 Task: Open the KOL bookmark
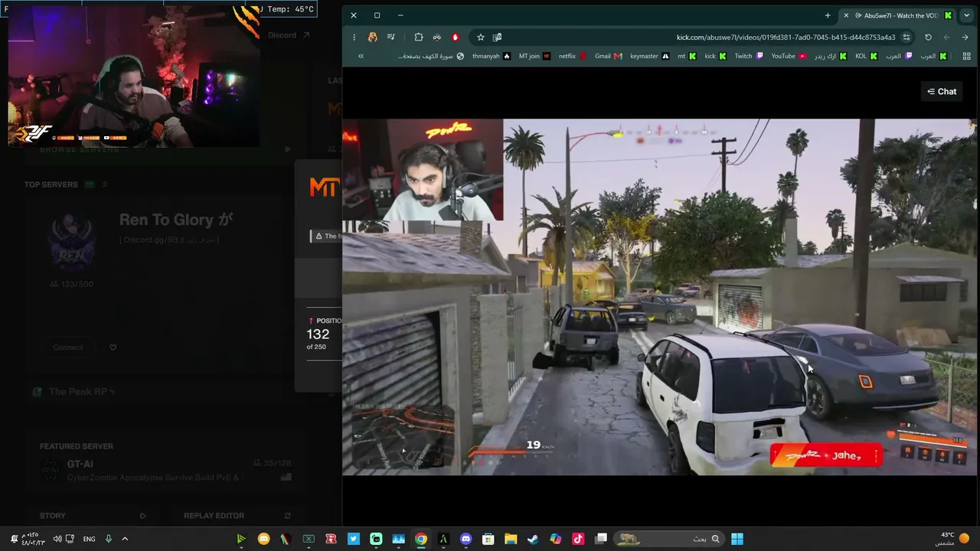(866, 56)
